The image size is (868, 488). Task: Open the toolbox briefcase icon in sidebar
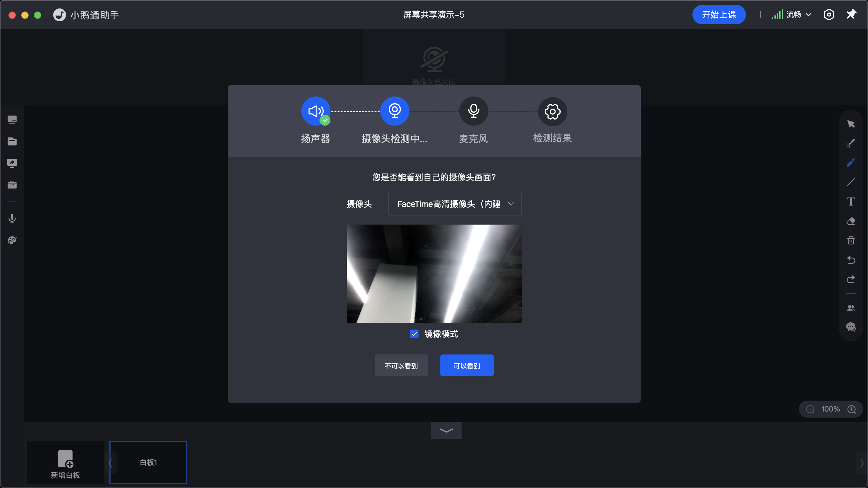[12, 185]
